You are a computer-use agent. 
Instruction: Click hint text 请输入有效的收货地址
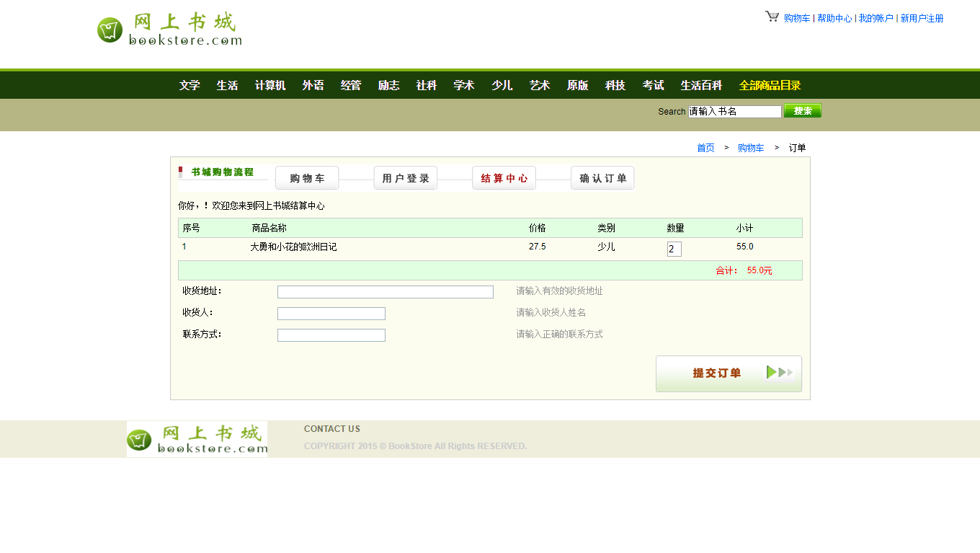pyautogui.click(x=559, y=291)
